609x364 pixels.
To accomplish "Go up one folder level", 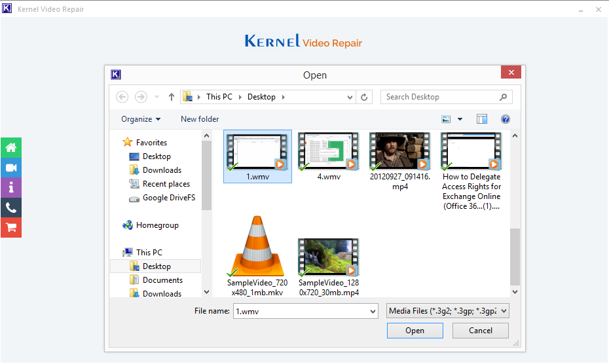I will [172, 97].
